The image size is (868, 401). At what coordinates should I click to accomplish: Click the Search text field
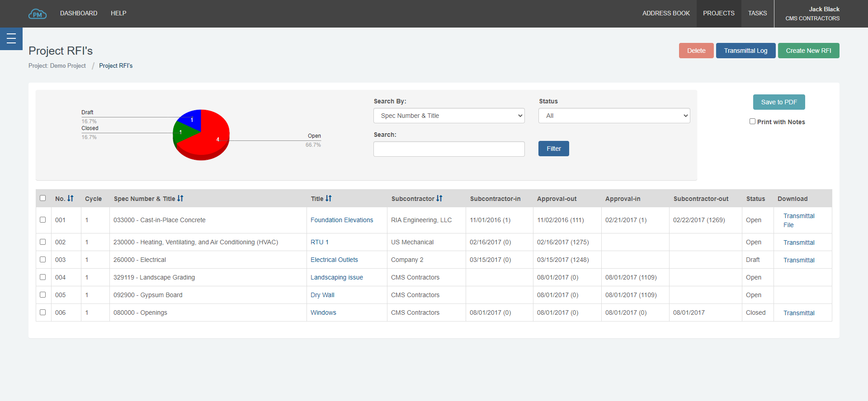(x=449, y=149)
